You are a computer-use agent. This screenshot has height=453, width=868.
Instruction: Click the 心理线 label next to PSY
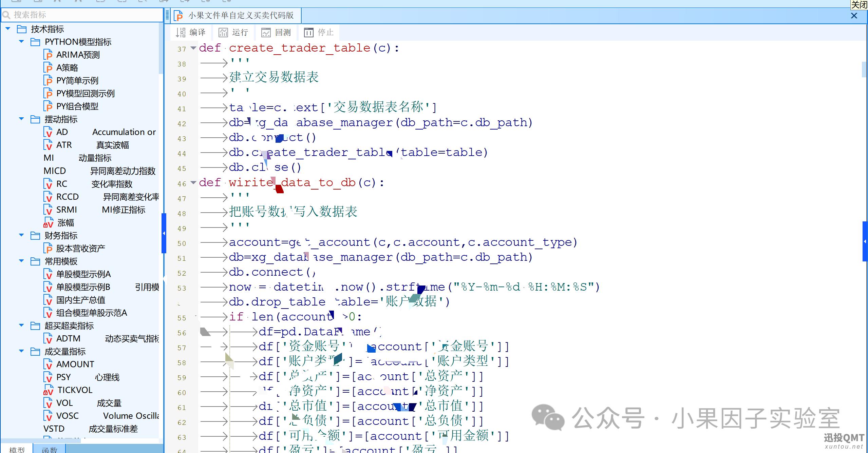(107, 377)
